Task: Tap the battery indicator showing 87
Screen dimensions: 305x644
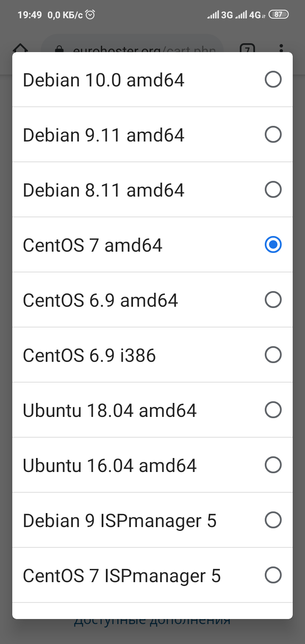Action: coord(278,14)
